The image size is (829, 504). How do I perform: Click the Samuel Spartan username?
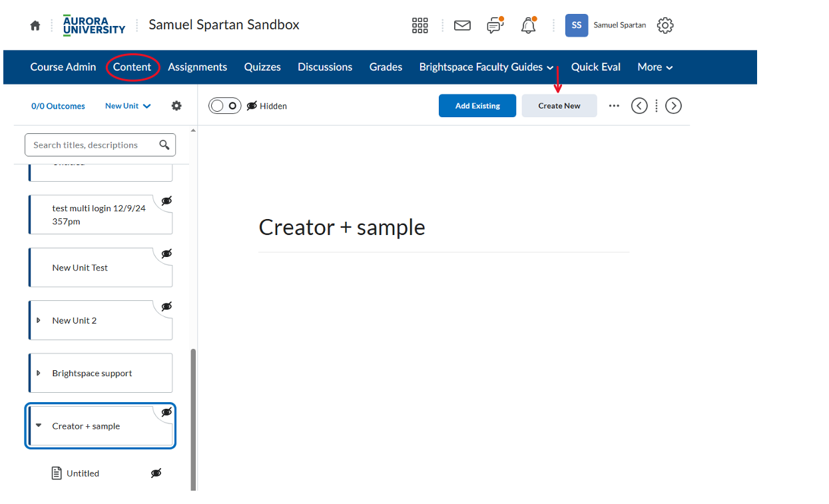tap(620, 25)
